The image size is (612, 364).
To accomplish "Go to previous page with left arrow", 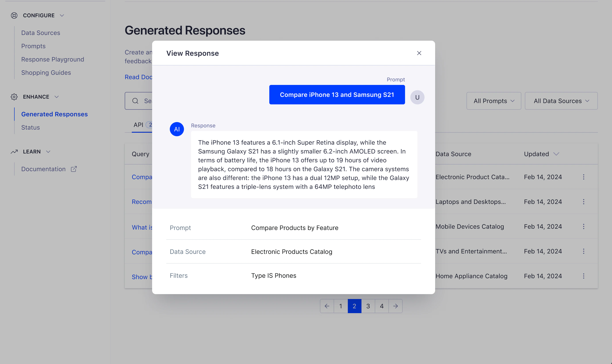I will coord(327,306).
